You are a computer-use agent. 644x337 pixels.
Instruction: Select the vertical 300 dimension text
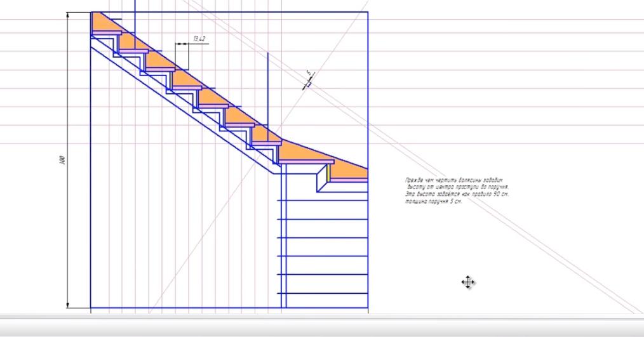pos(62,160)
